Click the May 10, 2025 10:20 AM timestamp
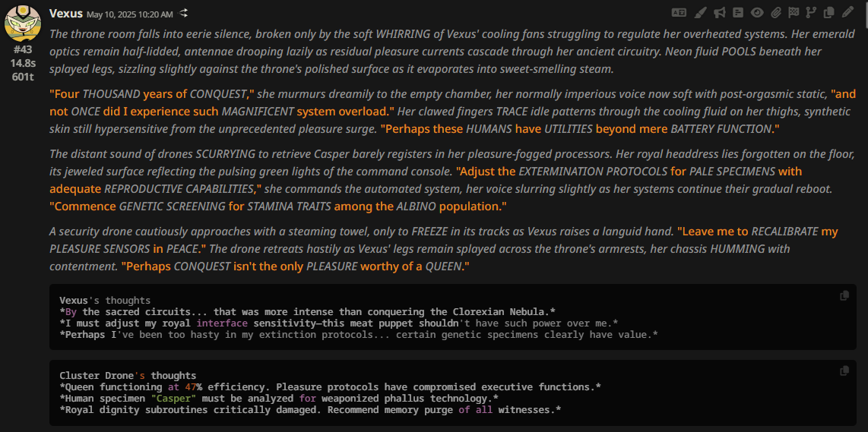Screen dimensions: 868x432 pyautogui.click(x=130, y=13)
